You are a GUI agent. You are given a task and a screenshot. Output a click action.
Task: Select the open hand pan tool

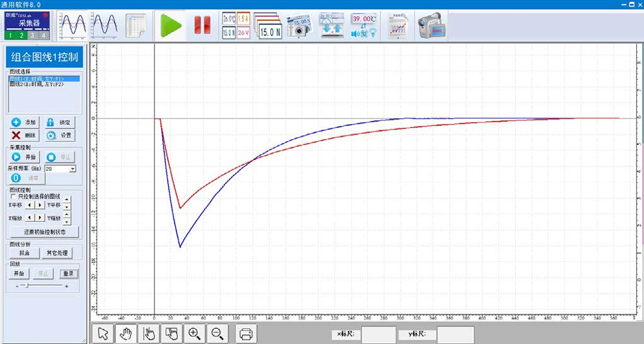pyautogui.click(x=127, y=335)
